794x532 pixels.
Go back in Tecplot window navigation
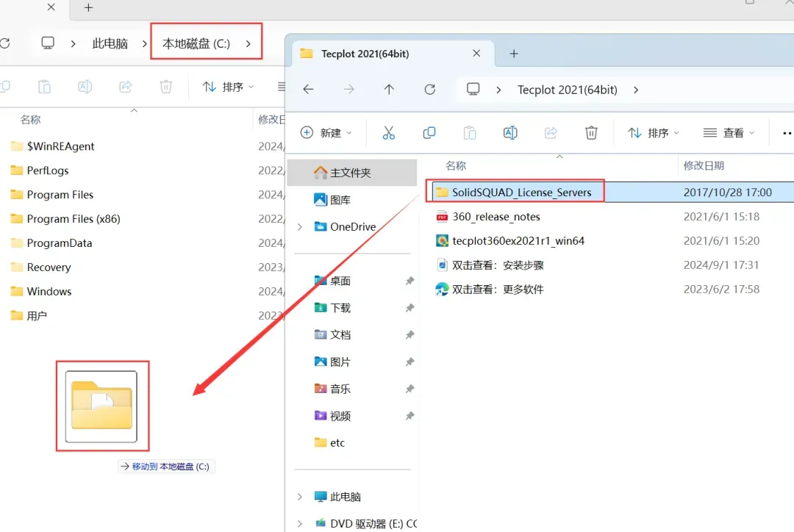[308, 90]
